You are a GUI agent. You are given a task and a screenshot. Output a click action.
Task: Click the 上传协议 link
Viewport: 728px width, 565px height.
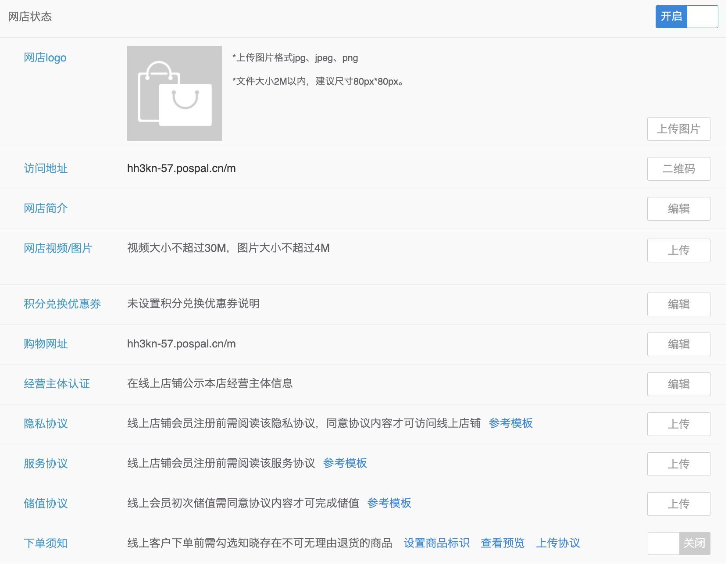[558, 543]
